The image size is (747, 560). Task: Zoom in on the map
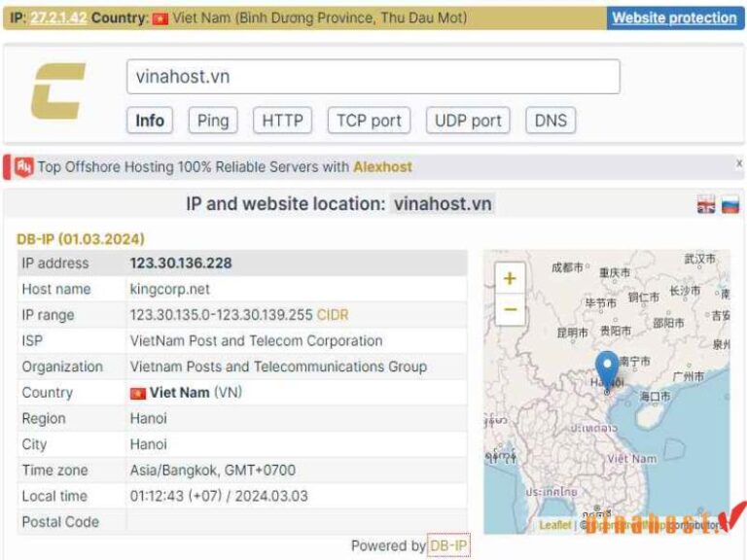tap(510, 278)
